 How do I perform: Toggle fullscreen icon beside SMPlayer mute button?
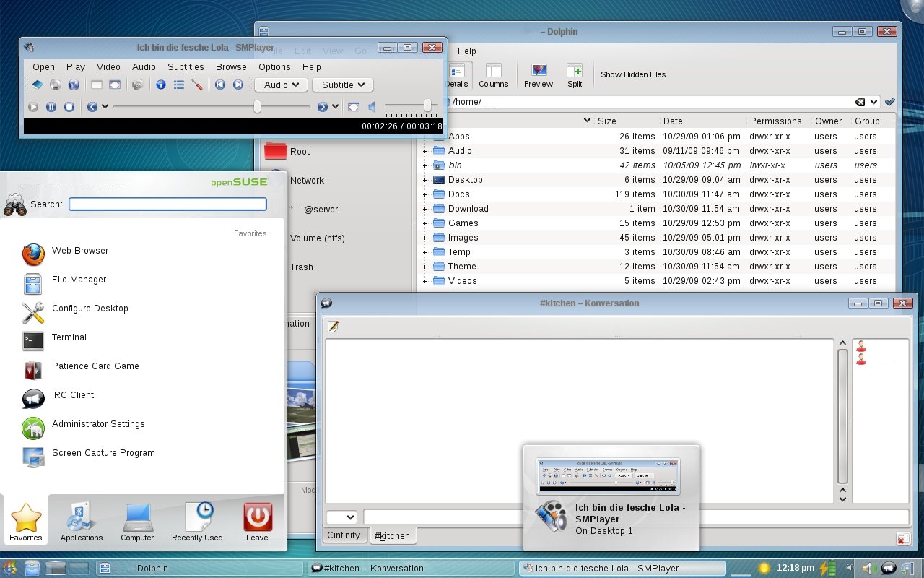coord(354,107)
